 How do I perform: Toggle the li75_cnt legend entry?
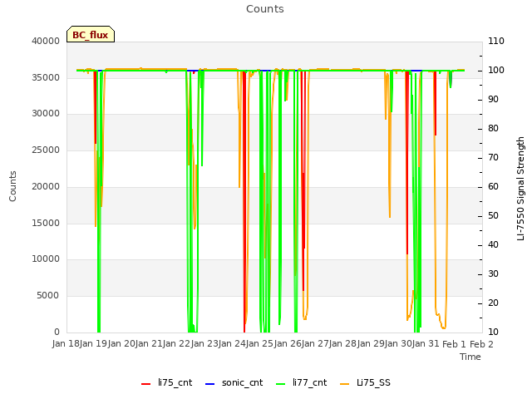[166, 382]
